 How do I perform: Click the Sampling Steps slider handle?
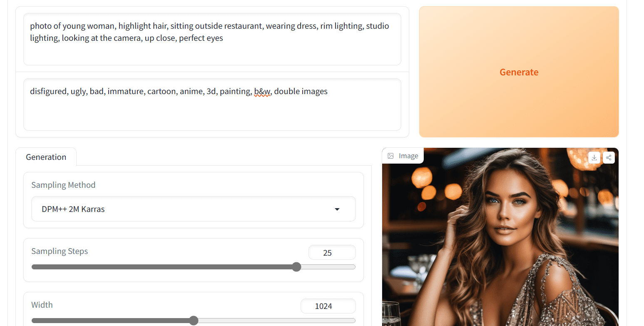point(296,267)
